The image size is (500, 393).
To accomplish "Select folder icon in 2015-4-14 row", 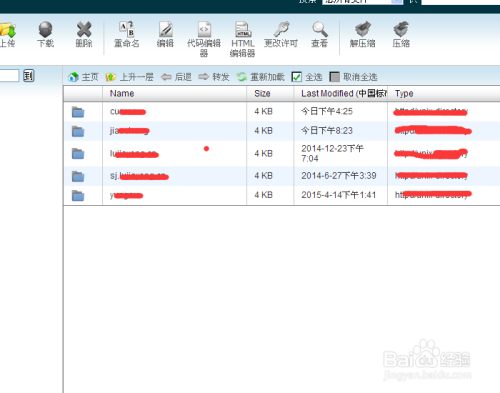I will [78, 195].
